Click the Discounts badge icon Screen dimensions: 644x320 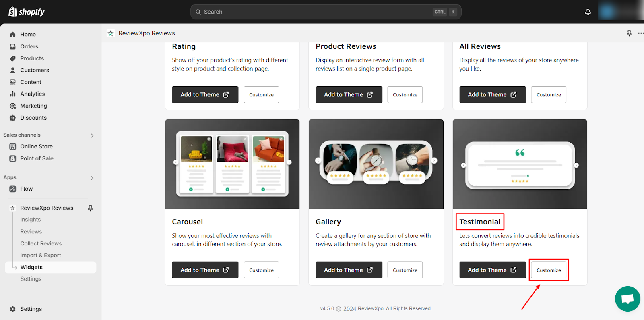(12, 118)
